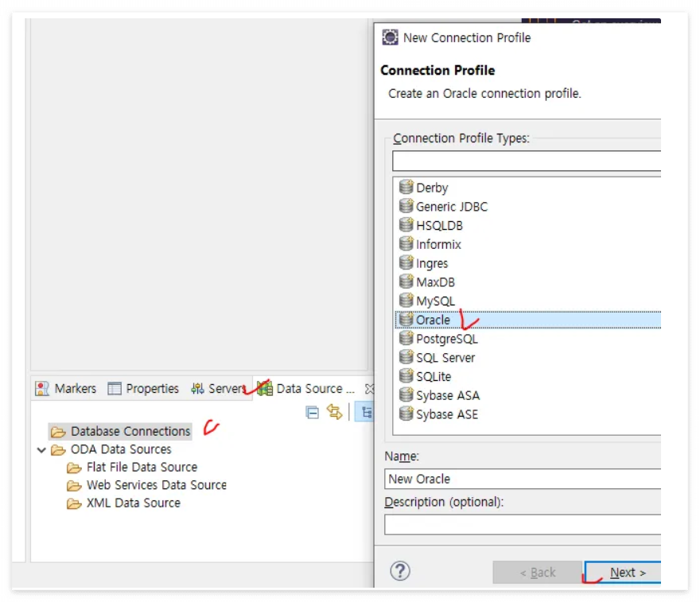This screenshot has height=602, width=700.
Task: Select Oracle profile type
Action: tap(527, 320)
